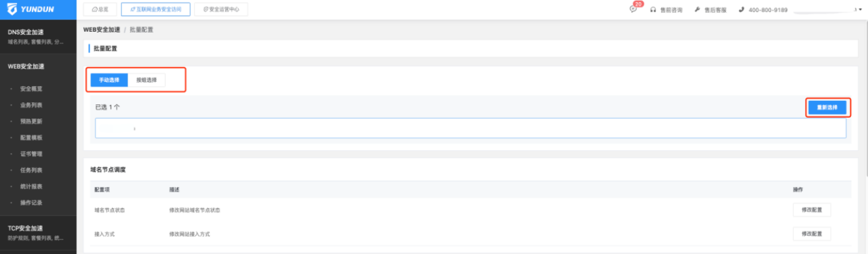868x254 pixels.
Task: Click the phone icon beside 400-800-9189
Action: coord(743,10)
